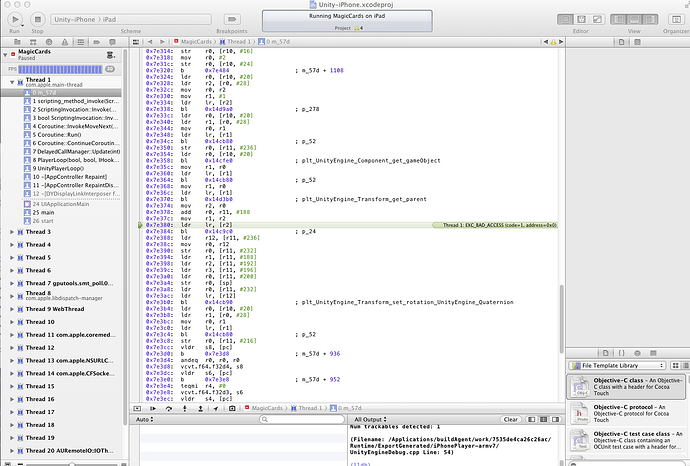The image size is (690, 466).
Task: Expand Thread 6
Action: pos(12,270)
